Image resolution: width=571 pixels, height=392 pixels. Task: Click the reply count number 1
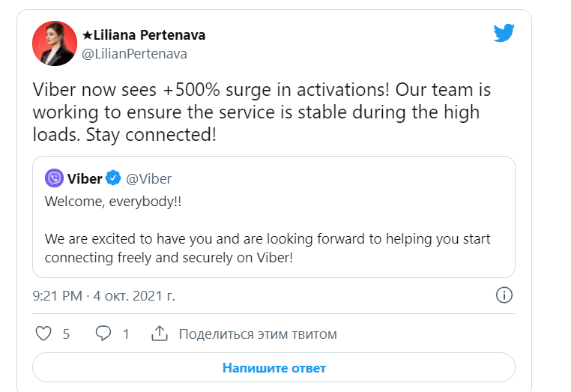pyautogui.click(x=126, y=334)
